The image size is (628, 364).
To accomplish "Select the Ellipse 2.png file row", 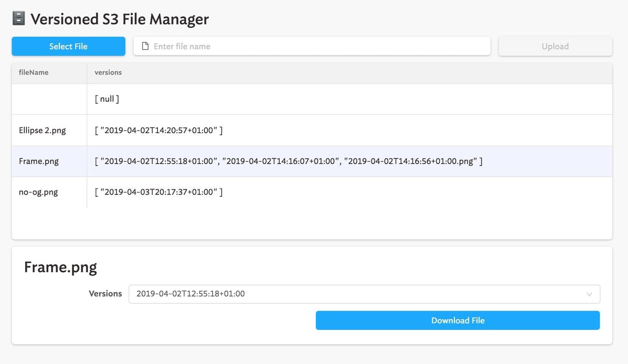I will [42, 130].
